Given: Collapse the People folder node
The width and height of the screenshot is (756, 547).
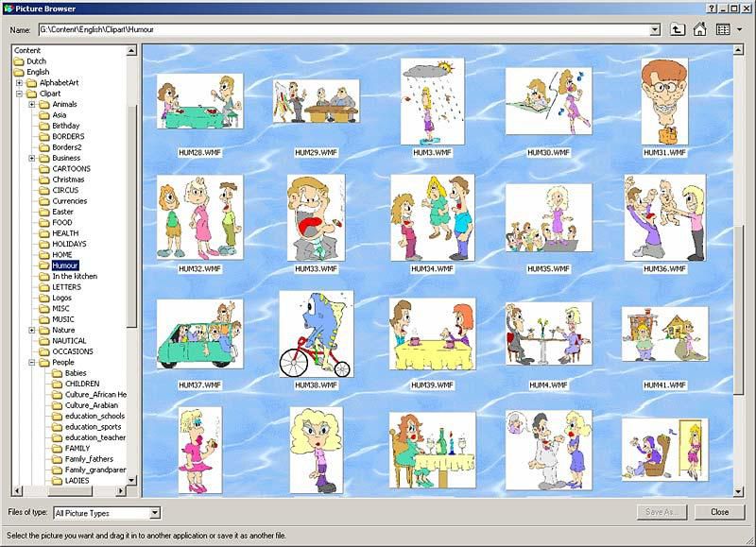Looking at the screenshot, I should point(32,362).
